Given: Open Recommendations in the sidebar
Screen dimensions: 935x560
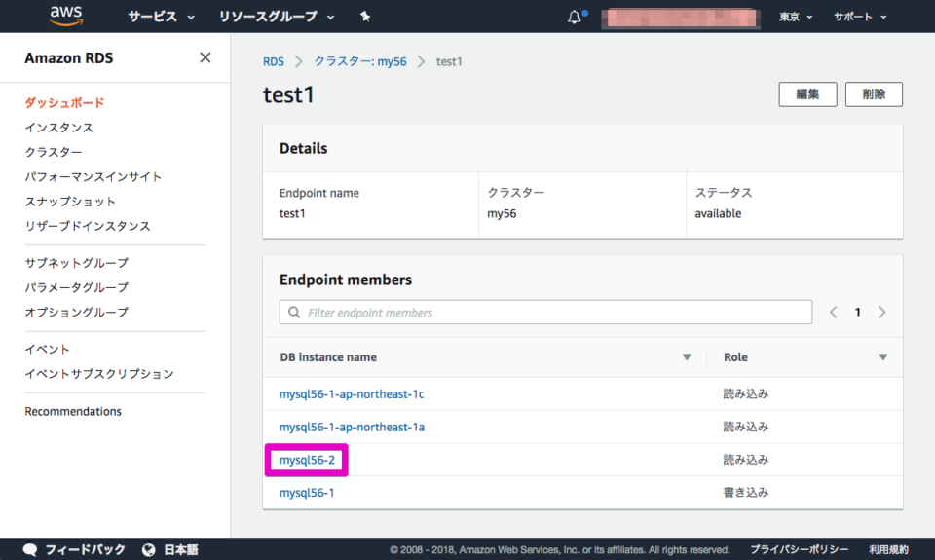Looking at the screenshot, I should tap(73, 412).
